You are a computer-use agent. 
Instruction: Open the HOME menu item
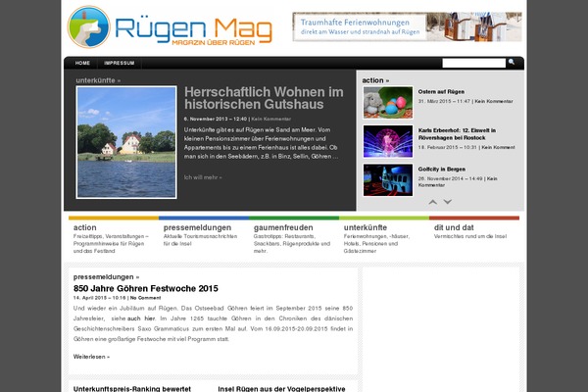82,63
